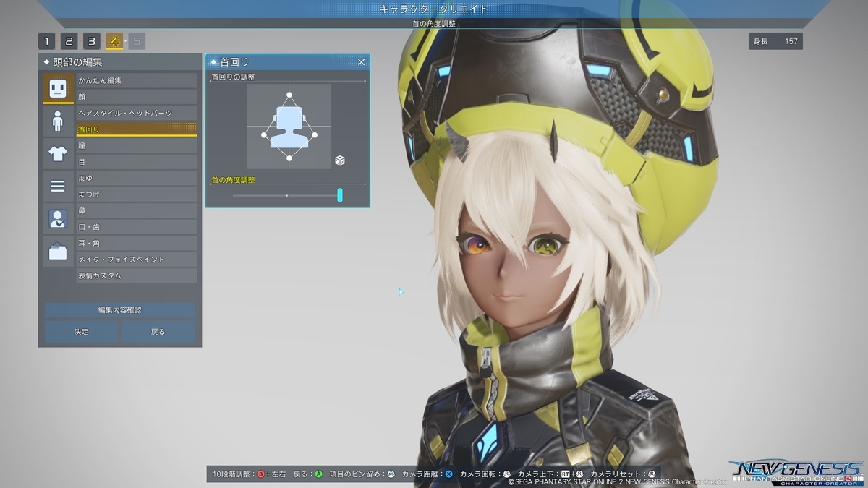Click the left handle of neck adjuster
Screen dimensions: 868x488
[x=263, y=134]
